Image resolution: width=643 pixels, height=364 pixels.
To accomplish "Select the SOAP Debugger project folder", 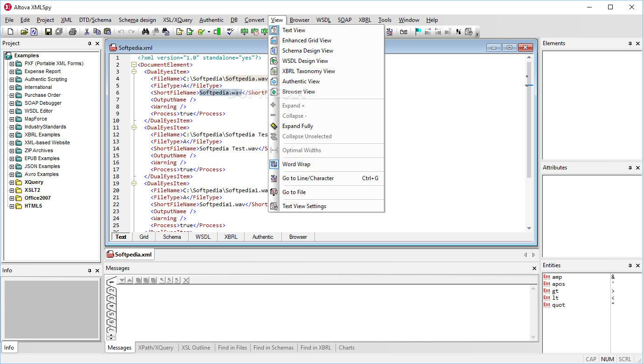I will click(x=43, y=103).
